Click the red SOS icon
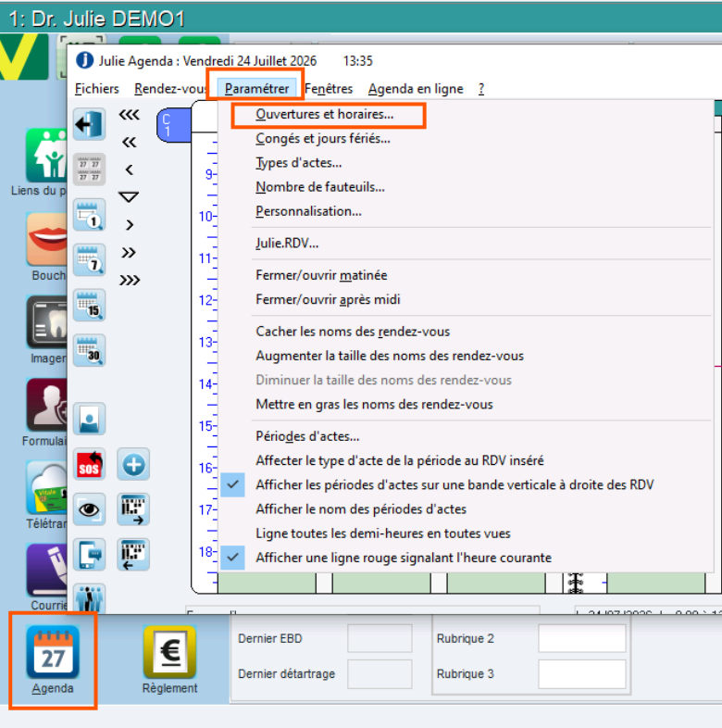Viewport: 722px width, 728px height. click(x=89, y=464)
